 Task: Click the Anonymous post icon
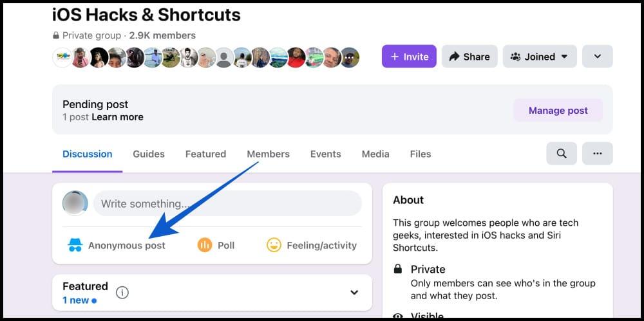pos(75,245)
